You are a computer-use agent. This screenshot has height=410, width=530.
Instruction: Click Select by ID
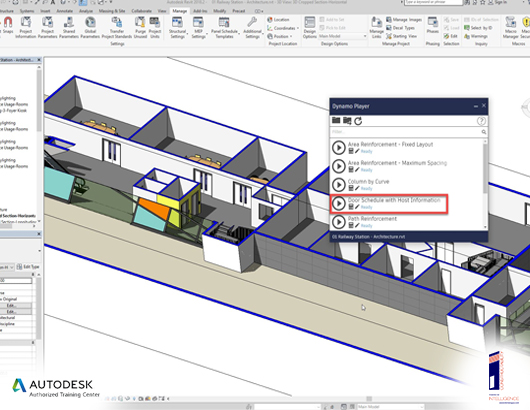[x=478, y=28]
